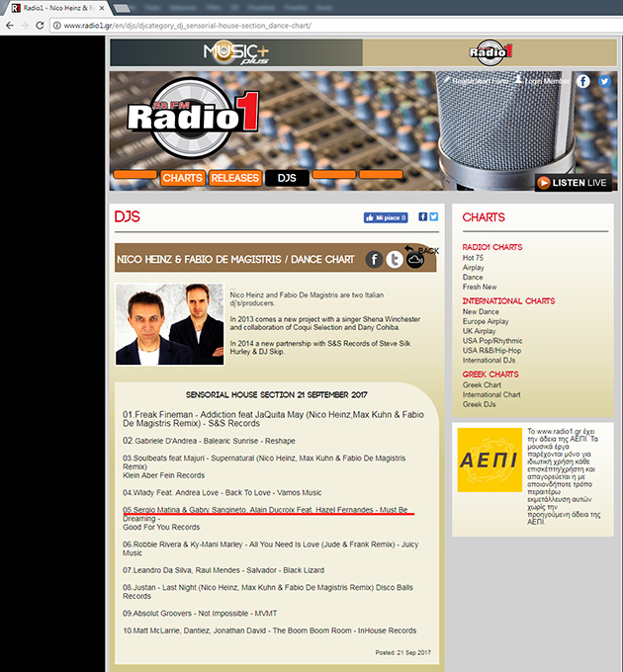Open the New Dance international chart
The image size is (623, 672).
tap(481, 311)
